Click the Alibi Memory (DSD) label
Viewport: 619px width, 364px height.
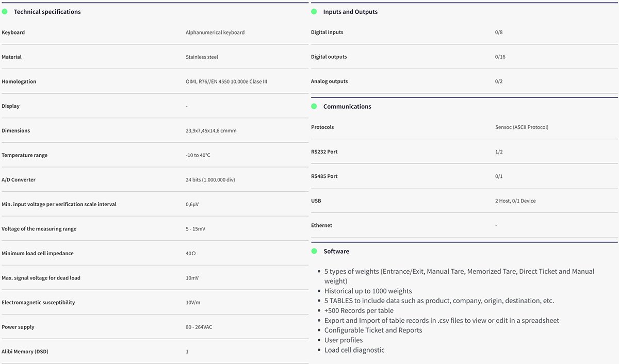coord(25,352)
